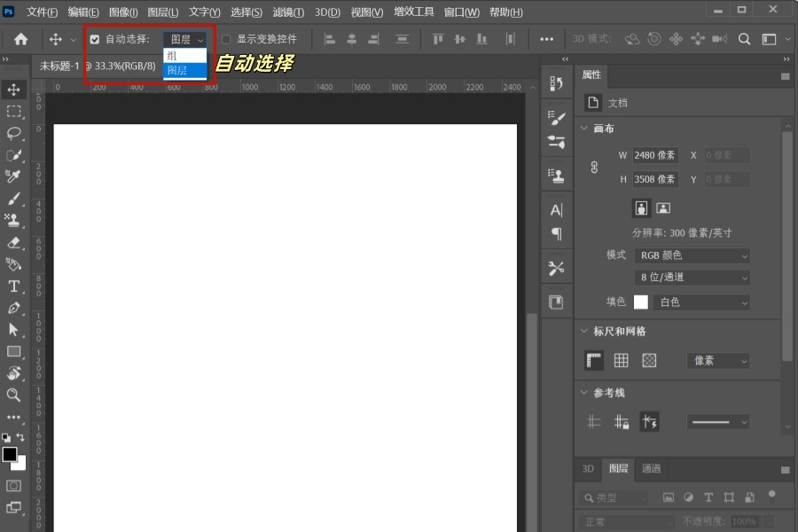Enable the 显示变换控件 checkbox
The image size is (798, 532).
226,39
